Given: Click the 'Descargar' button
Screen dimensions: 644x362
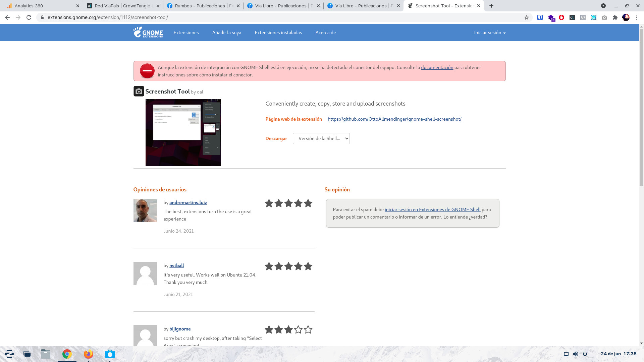Looking at the screenshot, I should pos(276,138).
